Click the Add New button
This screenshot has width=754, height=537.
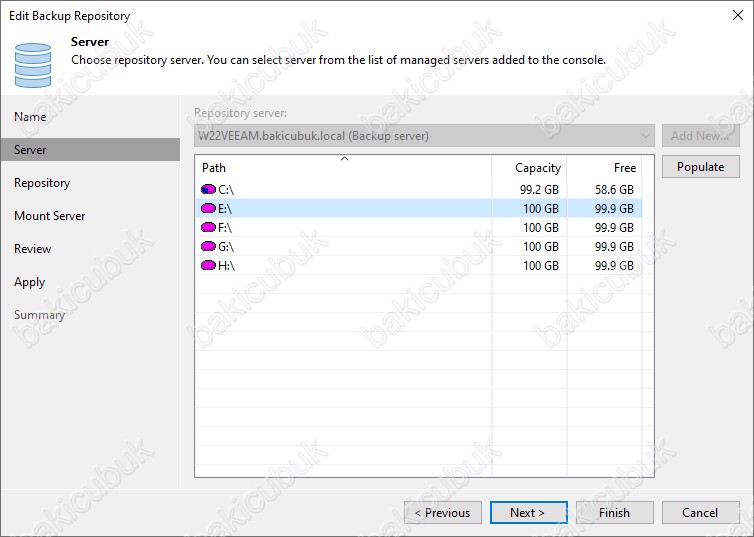click(x=701, y=136)
